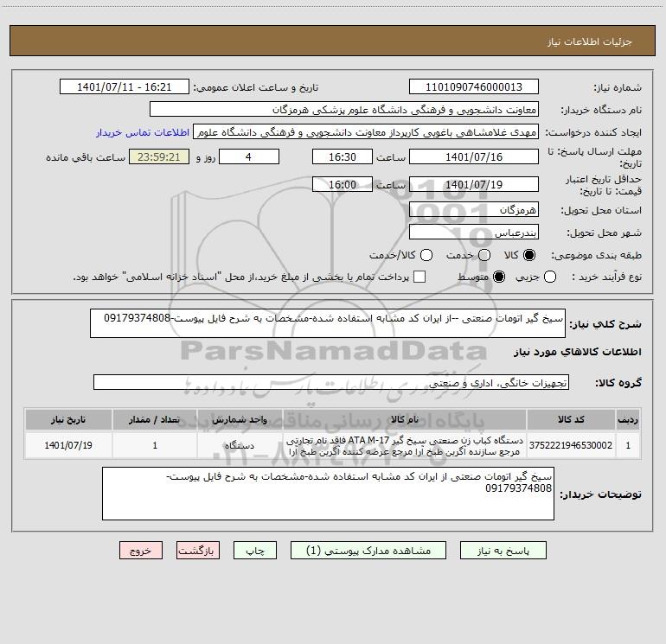Click the response deadline time 16:30
The height and width of the screenshot is (644, 666).
[343, 156]
